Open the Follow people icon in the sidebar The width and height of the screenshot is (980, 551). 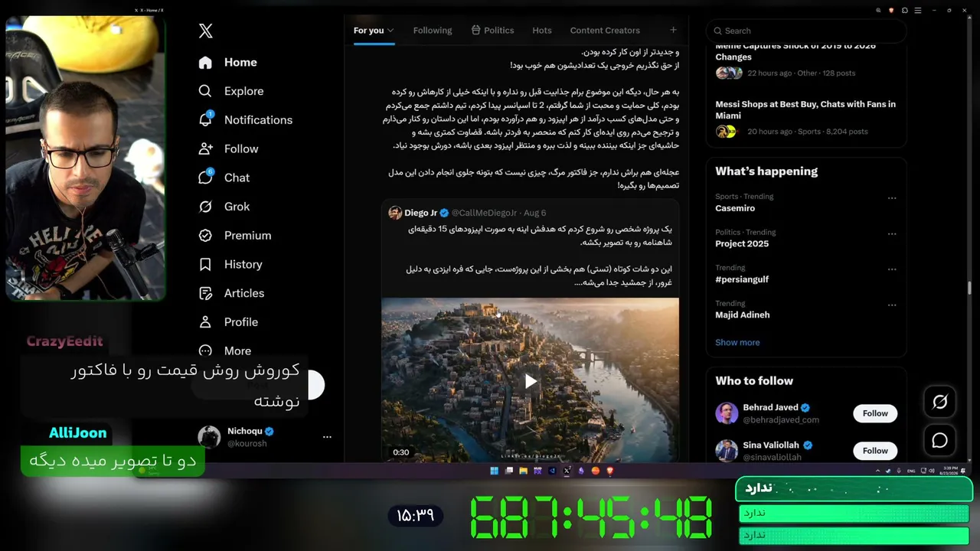click(x=205, y=148)
